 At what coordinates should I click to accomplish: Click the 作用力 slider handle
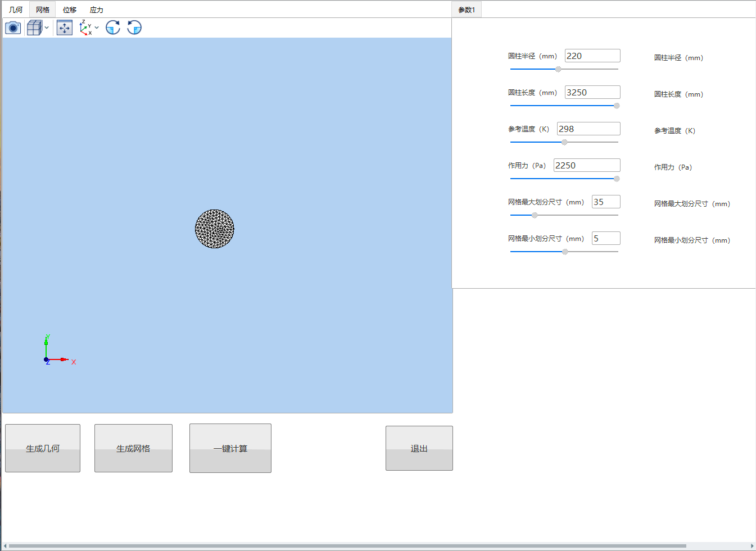[617, 179]
